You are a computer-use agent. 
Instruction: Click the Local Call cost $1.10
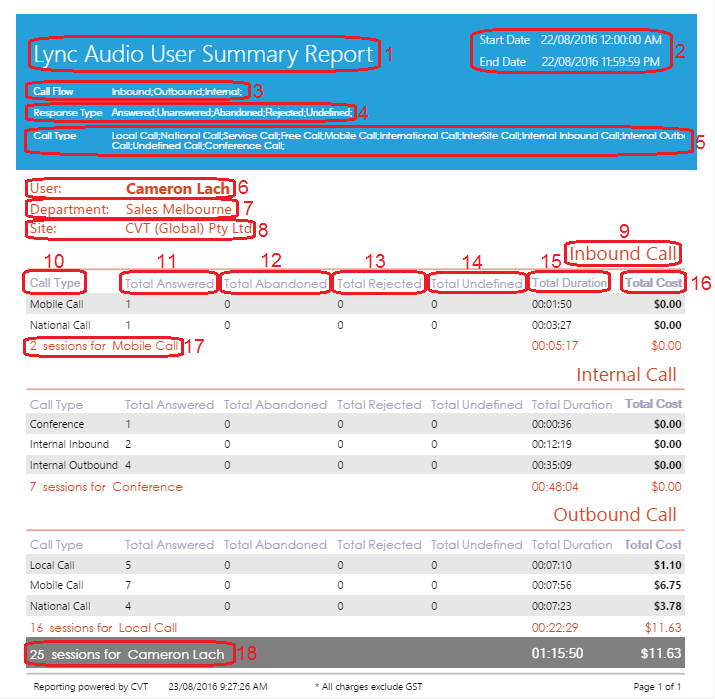(668, 565)
